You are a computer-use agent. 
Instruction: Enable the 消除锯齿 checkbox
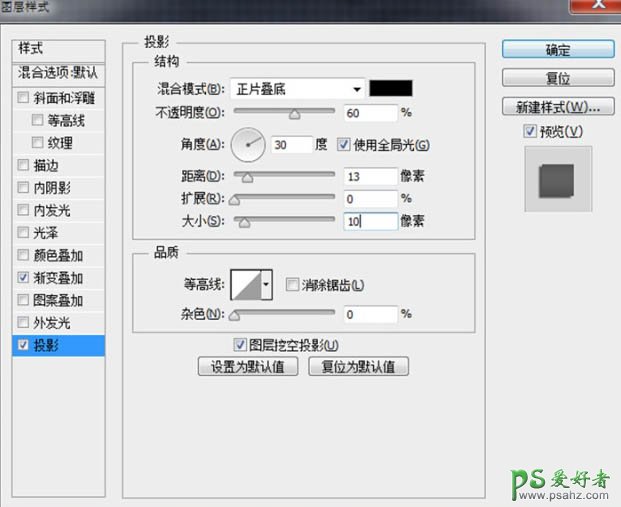[x=293, y=286]
